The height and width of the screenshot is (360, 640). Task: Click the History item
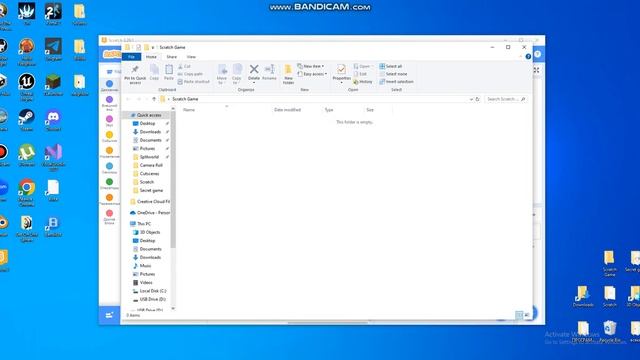[x=363, y=82]
